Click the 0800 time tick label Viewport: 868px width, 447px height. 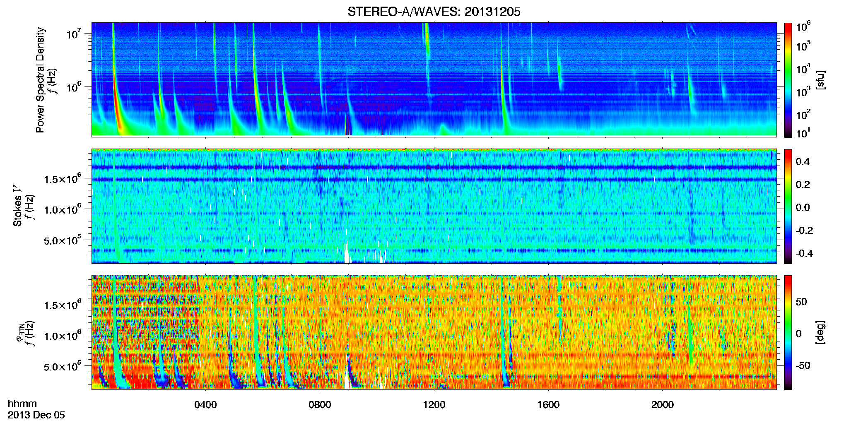(320, 405)
